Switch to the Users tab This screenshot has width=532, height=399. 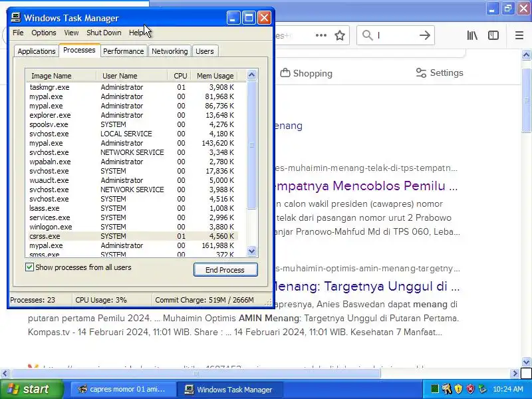[205, 51]
